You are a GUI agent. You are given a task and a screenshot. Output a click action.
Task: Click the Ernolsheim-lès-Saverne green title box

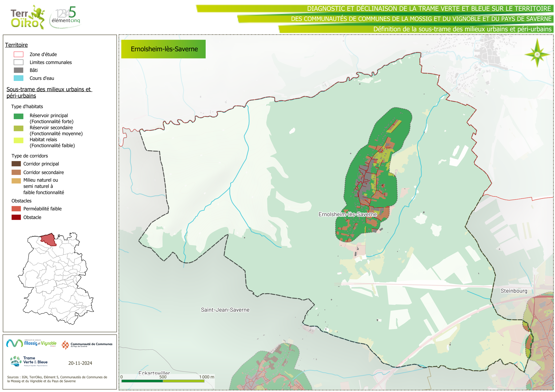pos(163,49)
